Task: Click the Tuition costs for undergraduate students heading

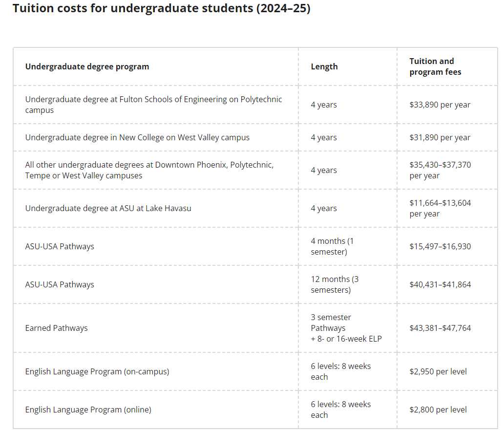Action: (x=161, y=9)
